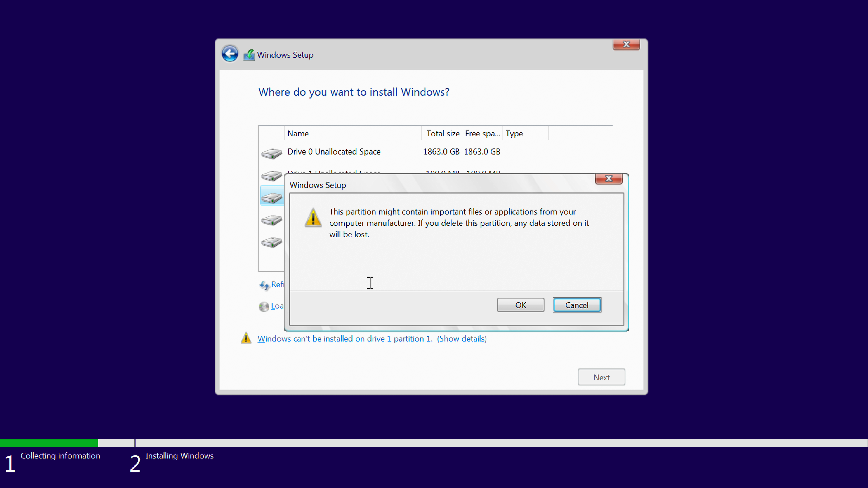Sort by the Type column header
This screenshot has width=868, height=488.
(x=526, y=133)
